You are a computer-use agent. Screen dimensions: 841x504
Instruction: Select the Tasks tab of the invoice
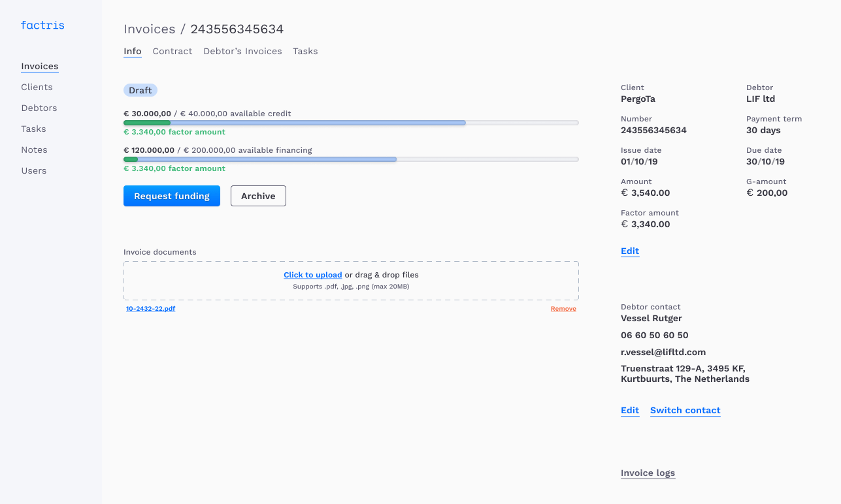pyautogui.click(x=305, y=51)
